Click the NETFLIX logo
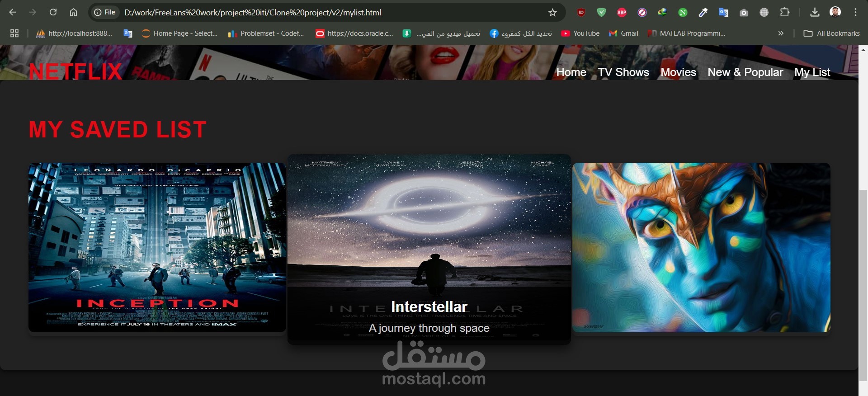 [75, 71]
